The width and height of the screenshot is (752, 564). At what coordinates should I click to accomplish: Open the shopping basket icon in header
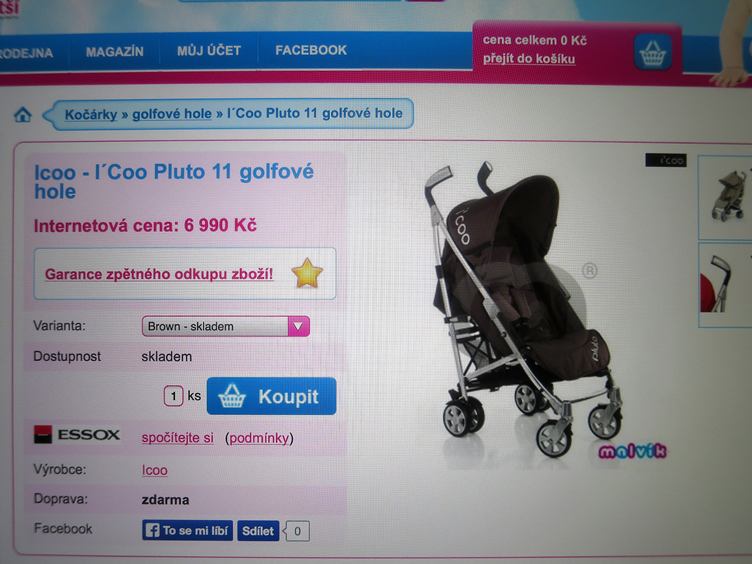[652, 52]
